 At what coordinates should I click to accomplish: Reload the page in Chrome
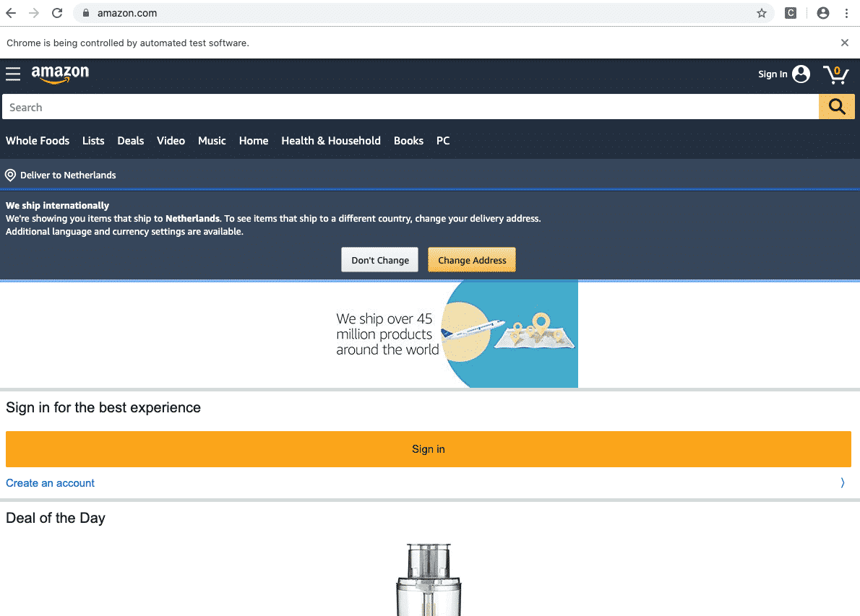[x=57, y=13]
